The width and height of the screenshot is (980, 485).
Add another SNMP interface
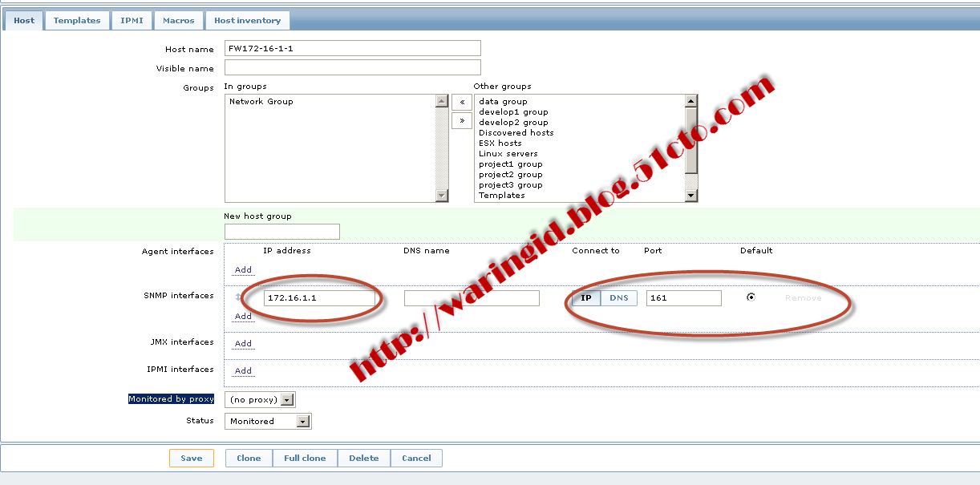click(x=243, y=317)
